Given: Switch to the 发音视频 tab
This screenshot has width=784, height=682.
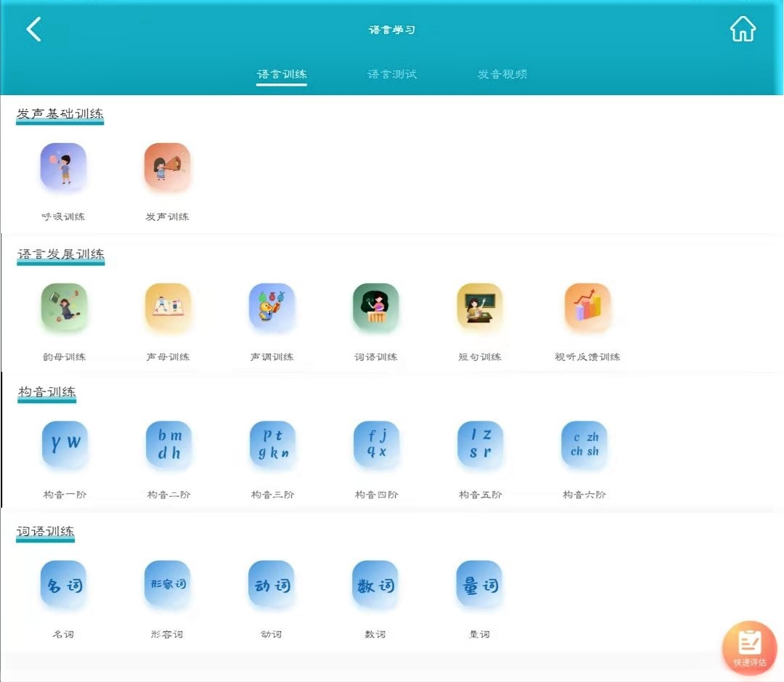Looking at the screenshot, I should (x=502, y=74).
